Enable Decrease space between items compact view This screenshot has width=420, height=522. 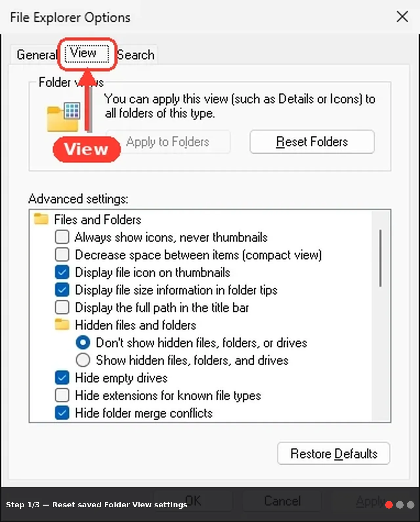point(62,254)
